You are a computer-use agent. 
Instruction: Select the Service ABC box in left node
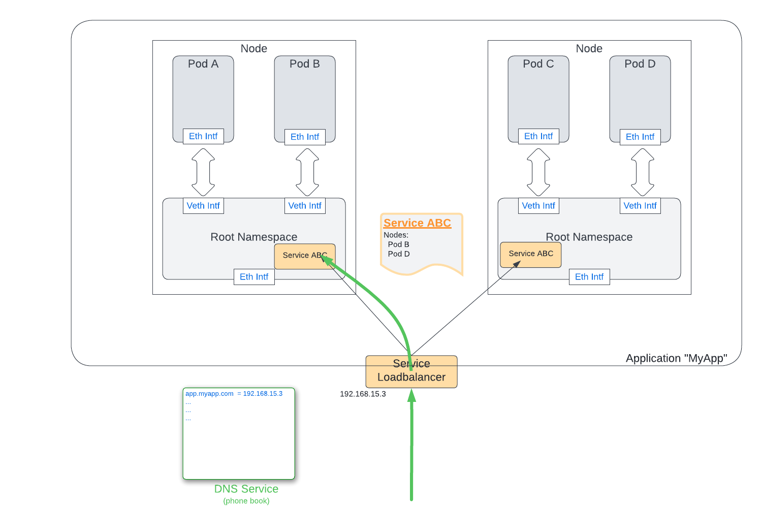(305, 256)
